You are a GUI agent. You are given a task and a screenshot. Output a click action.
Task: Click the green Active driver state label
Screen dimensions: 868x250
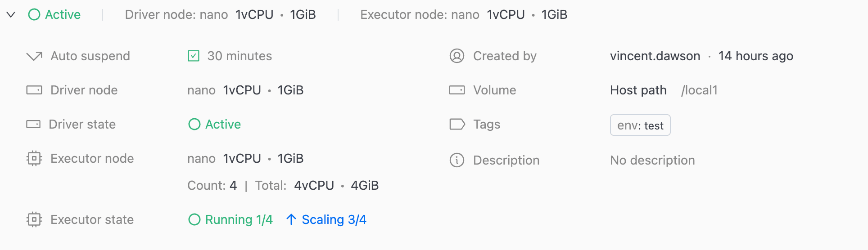pyautogui.click(x=223, y=124)
